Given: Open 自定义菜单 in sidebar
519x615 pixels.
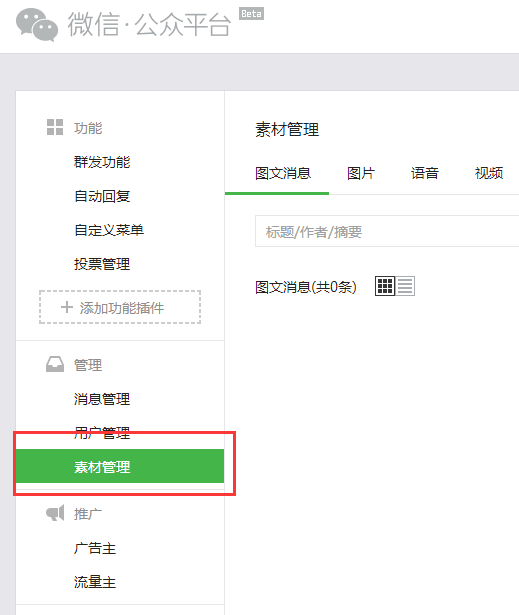Looking at the screenshot, I should pyautogui.click(x=109, y=230).
